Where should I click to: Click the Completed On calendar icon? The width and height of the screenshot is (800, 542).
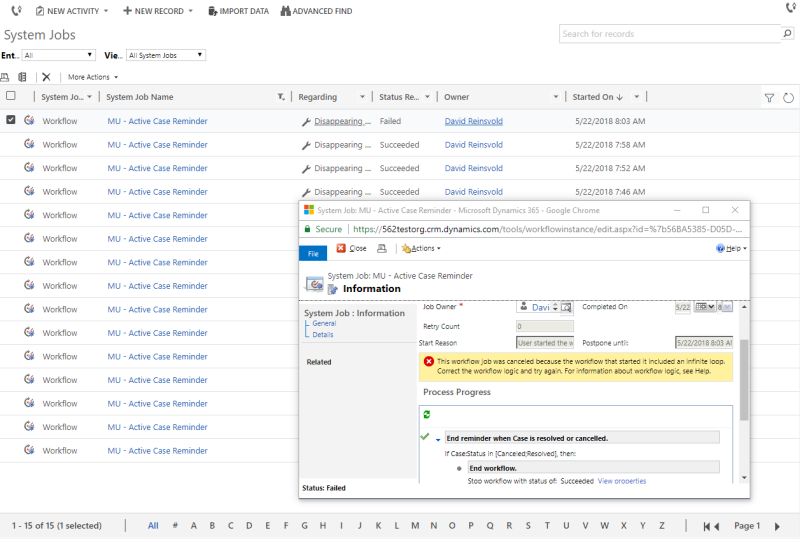701,307
